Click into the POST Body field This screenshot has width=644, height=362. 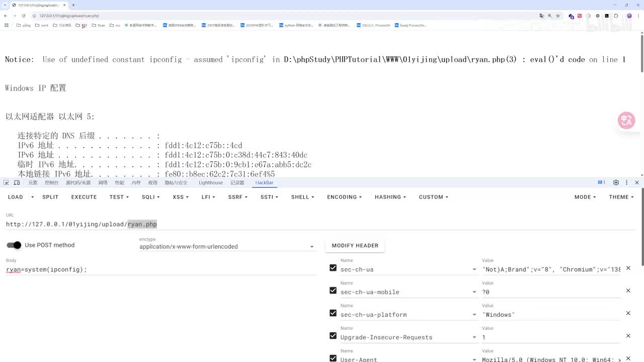pos(161,269)
